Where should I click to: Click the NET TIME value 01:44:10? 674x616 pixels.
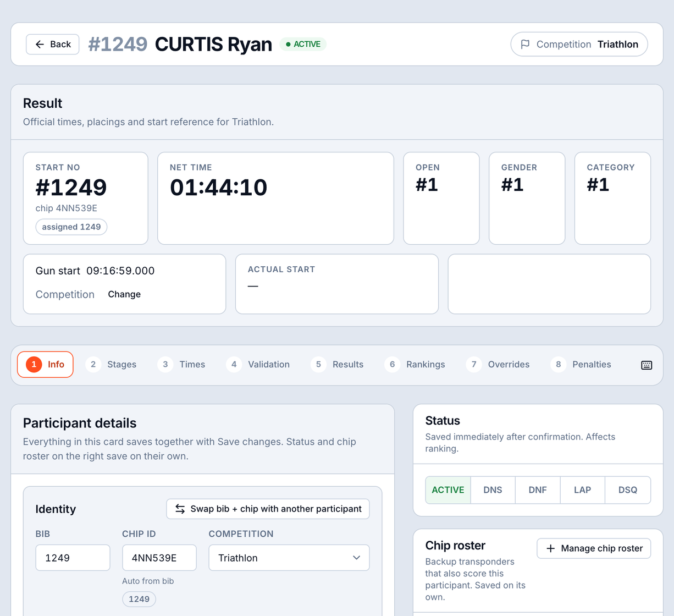pos(219,188)
